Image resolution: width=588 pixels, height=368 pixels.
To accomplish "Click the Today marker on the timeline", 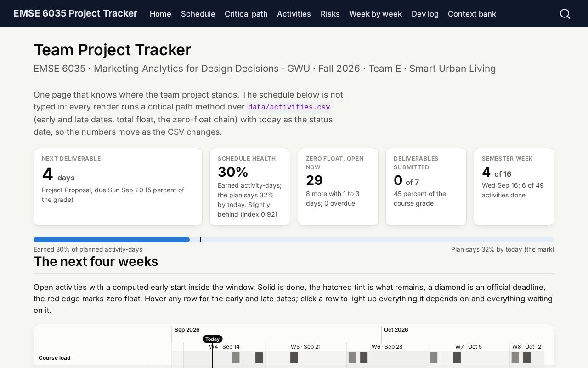I will click(212, 339).
